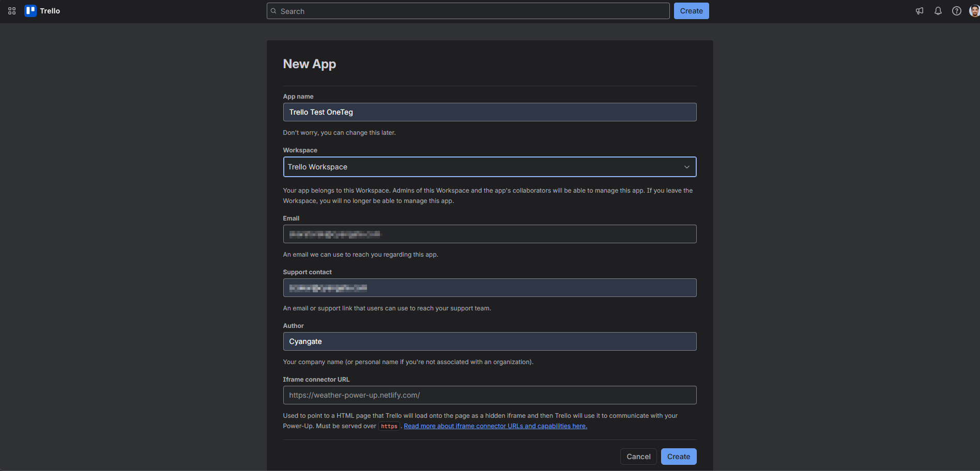Open the iframe connector URLs documentation link

[x=495, y=426]
